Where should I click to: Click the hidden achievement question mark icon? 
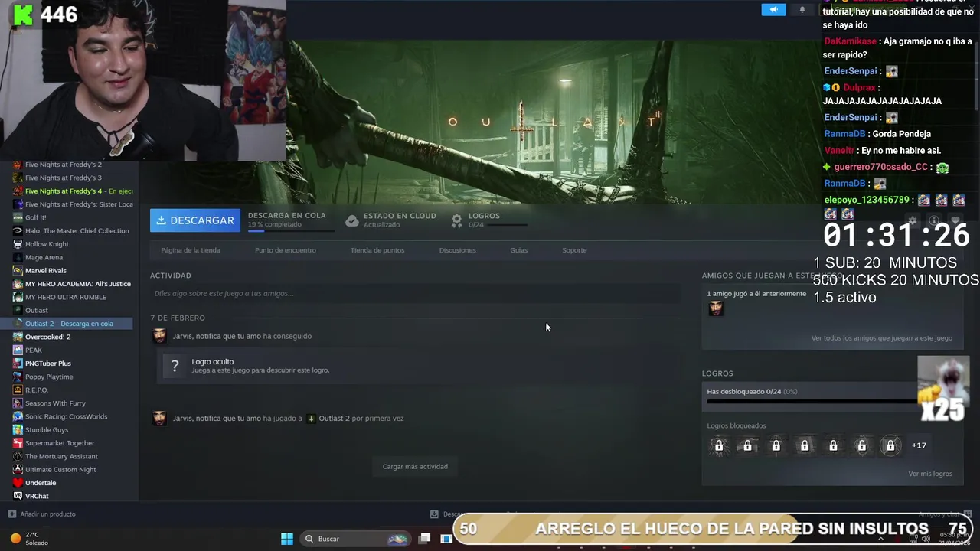coord(175,366)
